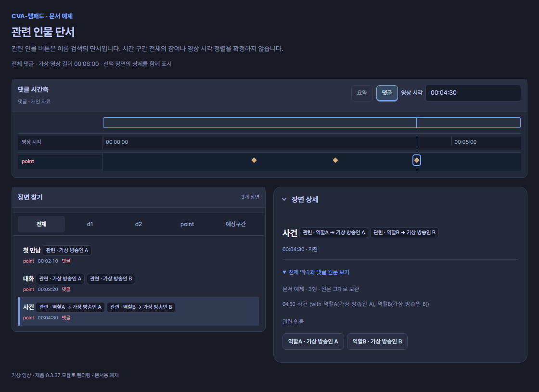
Task: Select the 첫 만남 scene row
Action: [x=139, y=255]
